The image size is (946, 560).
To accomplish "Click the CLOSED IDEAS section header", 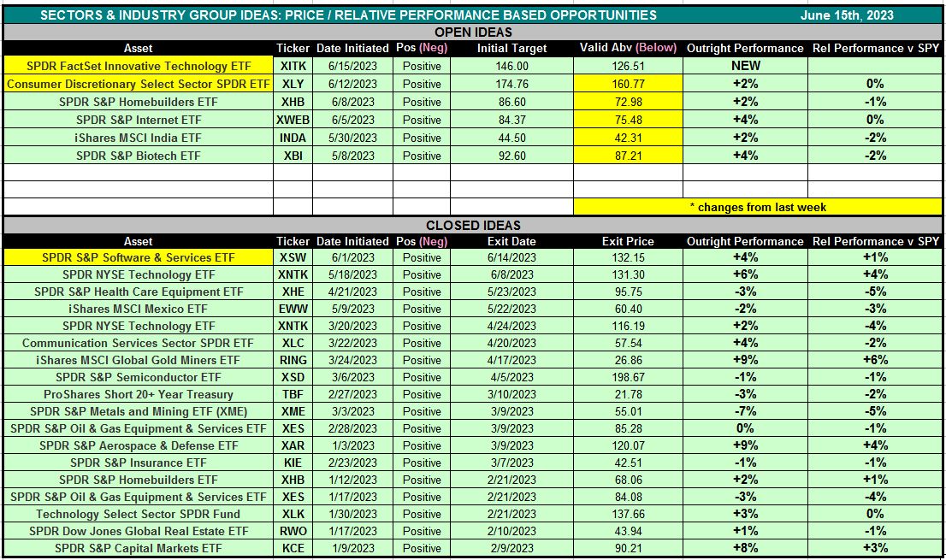I will click(x=473, y=226).
